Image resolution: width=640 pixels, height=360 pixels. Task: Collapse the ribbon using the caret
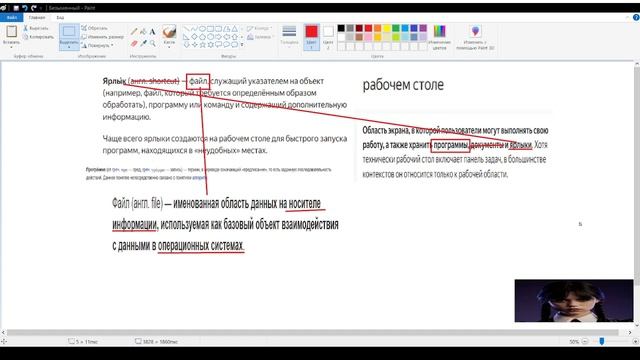click(627, 18)
